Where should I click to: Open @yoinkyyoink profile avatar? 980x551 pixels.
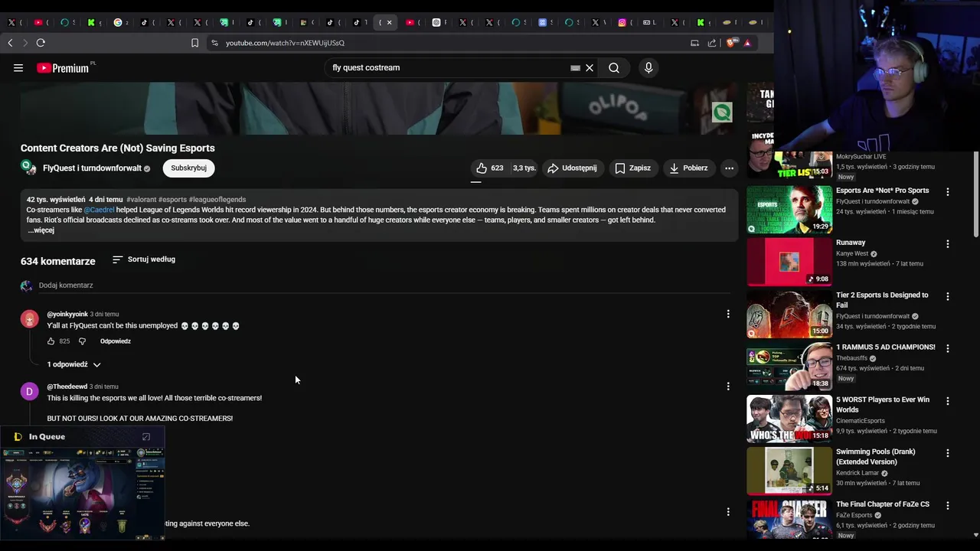click(29, 319)
